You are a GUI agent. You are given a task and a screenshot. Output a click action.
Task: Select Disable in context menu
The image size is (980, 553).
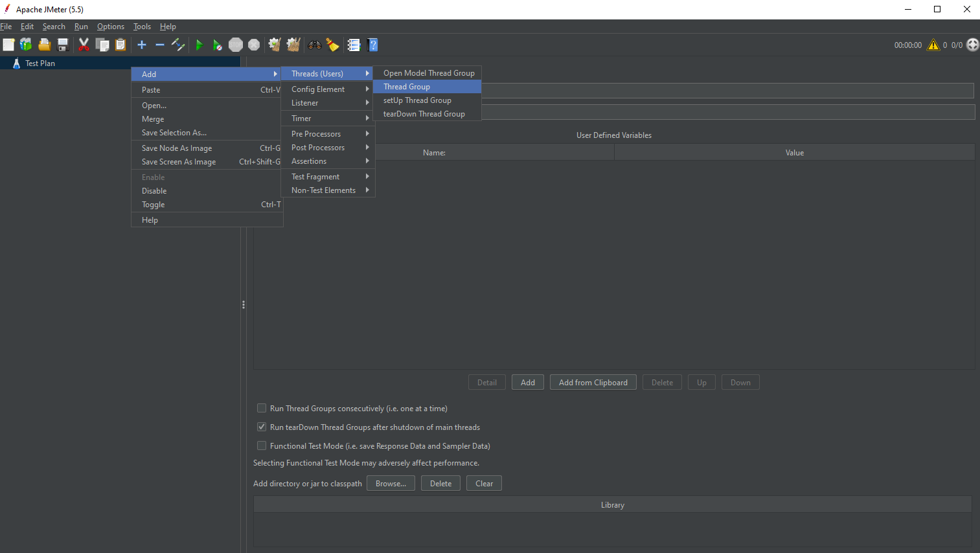pos(207,191)
